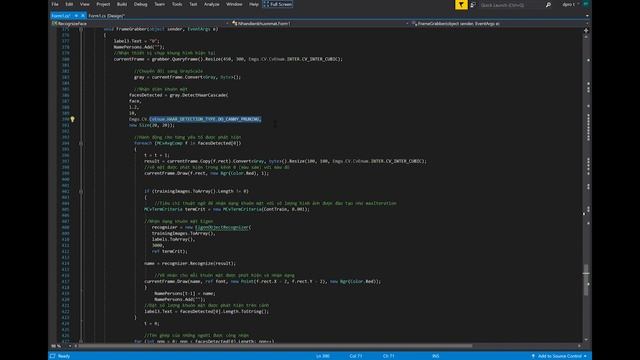Switch to the Form1.cs [Design] tab
Image resolution: width=640 pixels, height=360 pixels.
click(x=106, y=16)
